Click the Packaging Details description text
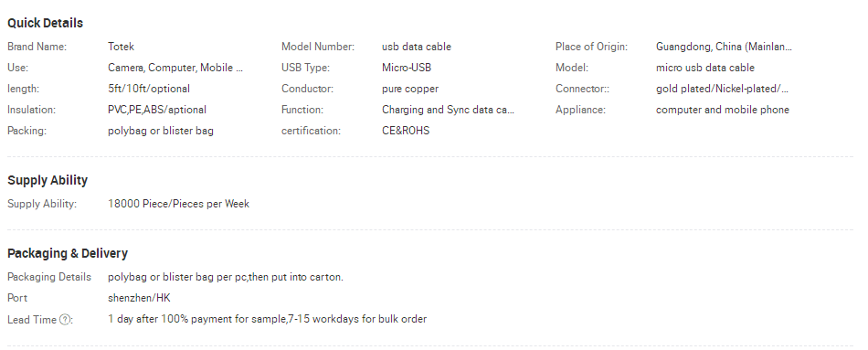The width and height of the screenshot is (868, 350). tap(226, 277)
